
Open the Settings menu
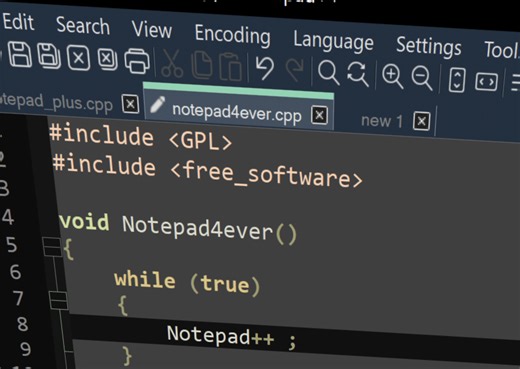pos(429,47)
